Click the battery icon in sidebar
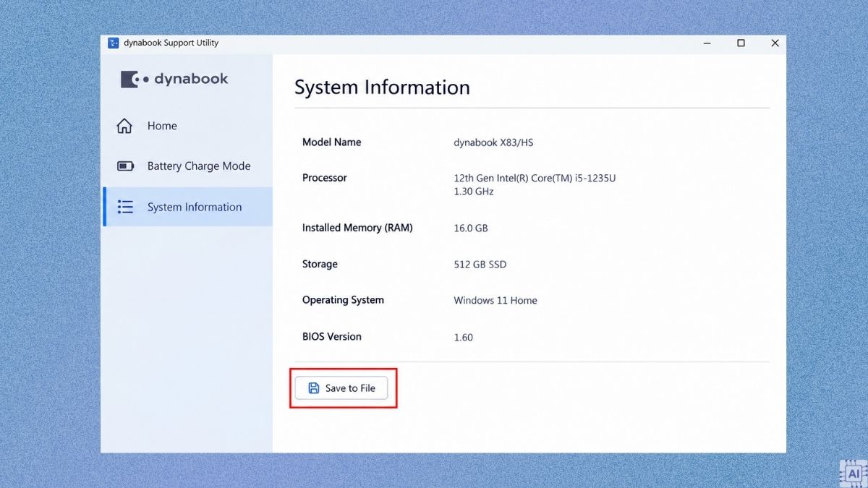 pyautogui.click(x=125, y=166)
